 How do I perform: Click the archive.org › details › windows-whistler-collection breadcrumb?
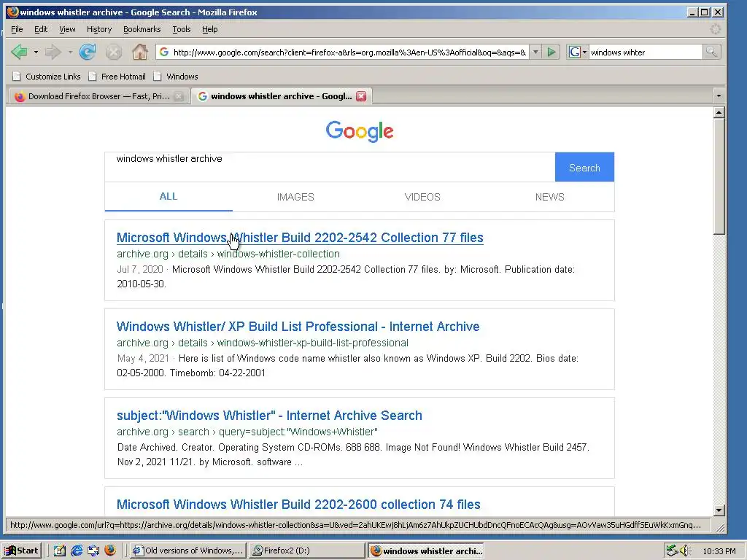(x=228, y=254)
